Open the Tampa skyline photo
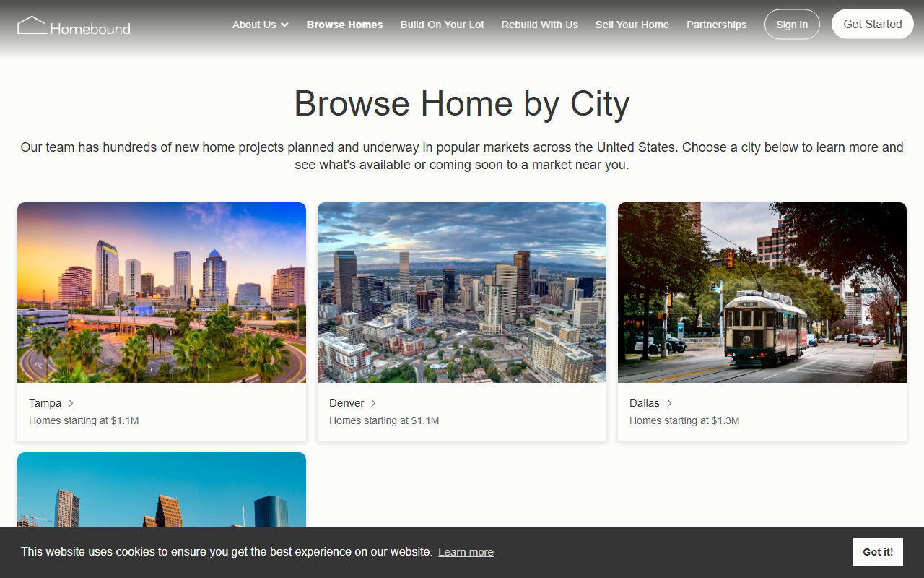This screenshot has width=924, height=578. coord(162,293)
